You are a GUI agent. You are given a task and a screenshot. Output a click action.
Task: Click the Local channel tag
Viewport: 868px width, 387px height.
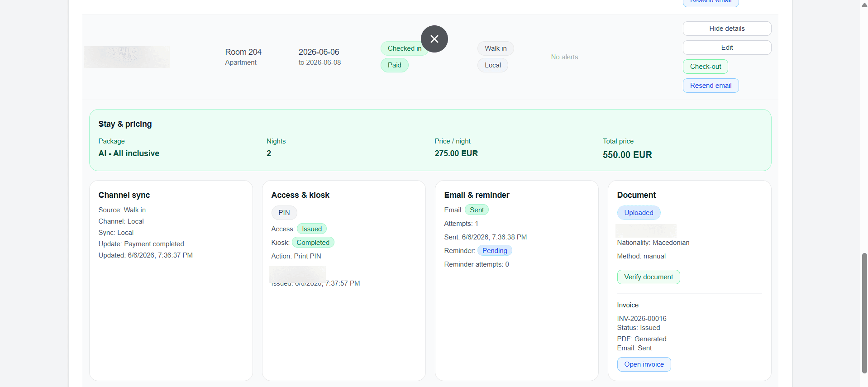pyautogui.click(x=492, y=65)
